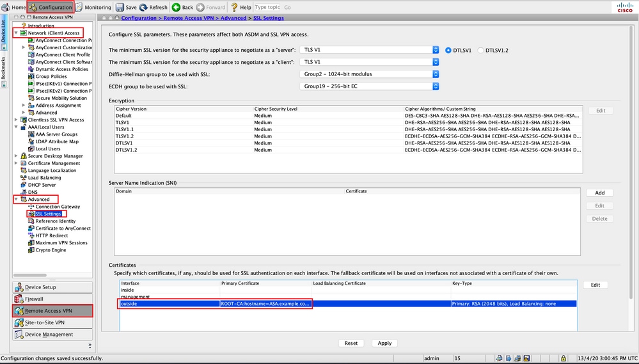Screen dimensions: 639x364
Task: Expand Clientless SSL VPN Access node
Action: coord(16,120)
